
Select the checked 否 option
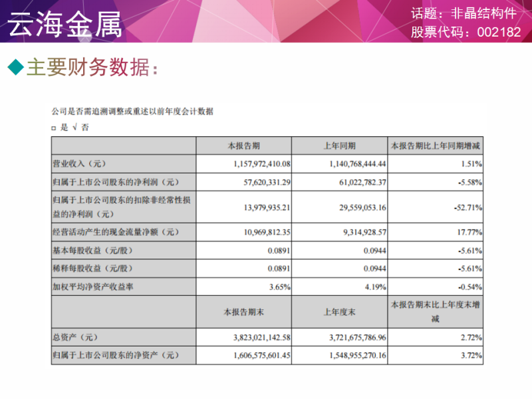tap(80, 128)
